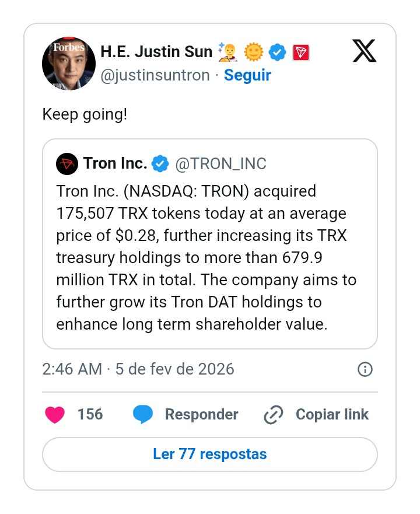
Task: Open the @justinsuntron handle link
Action: point(155,75)
